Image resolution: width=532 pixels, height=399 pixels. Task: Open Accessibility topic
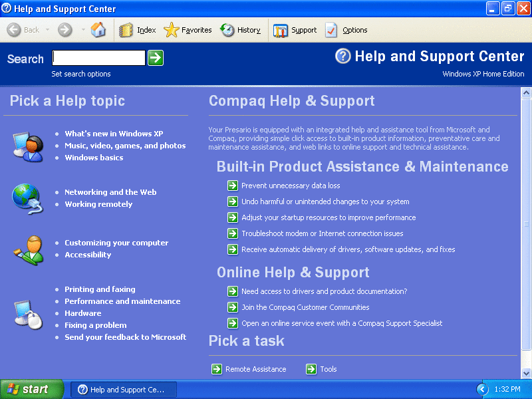pos(88,255)
